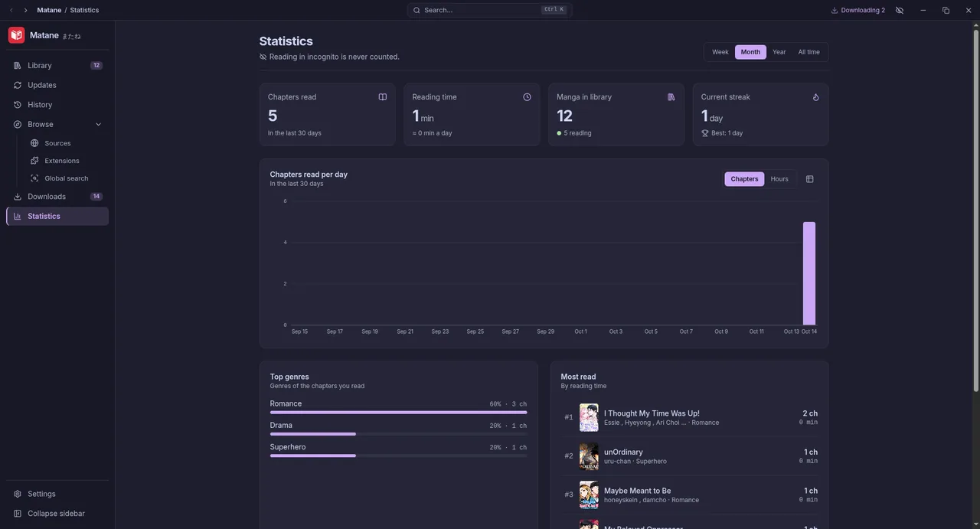Click the Matane app logo icon

click(16, 35)
